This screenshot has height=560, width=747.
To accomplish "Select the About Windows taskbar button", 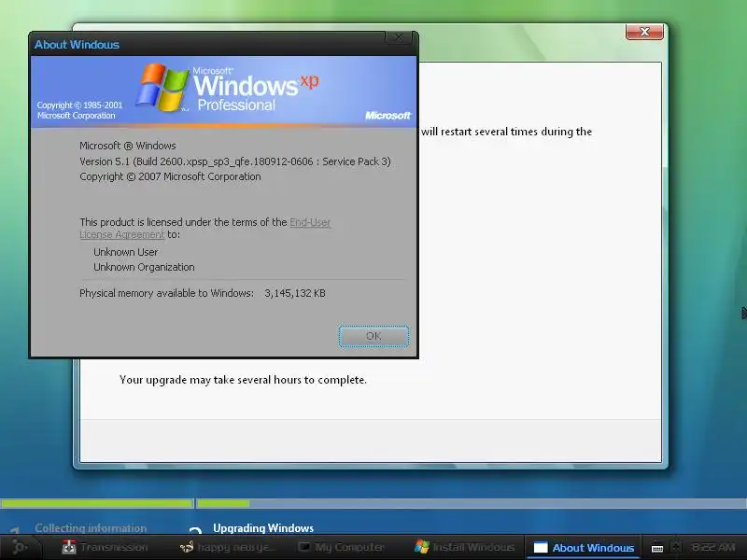I will (x=583, y=548).
